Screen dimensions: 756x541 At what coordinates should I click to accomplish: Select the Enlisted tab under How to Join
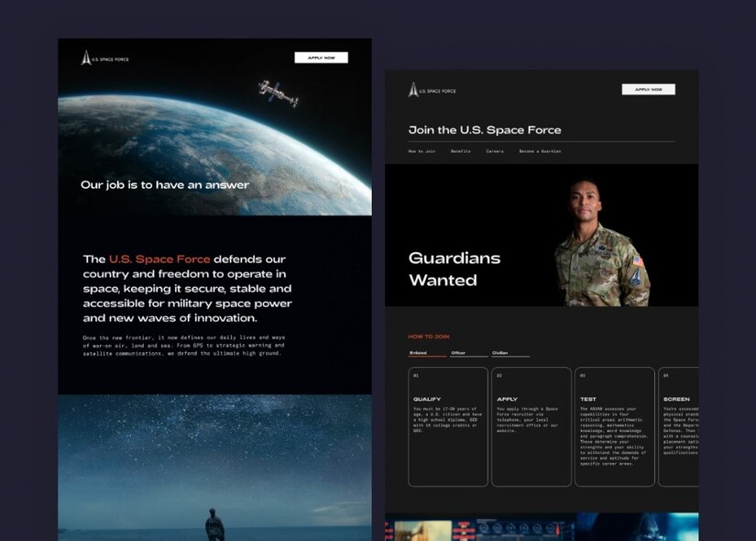tap(417, 352)
